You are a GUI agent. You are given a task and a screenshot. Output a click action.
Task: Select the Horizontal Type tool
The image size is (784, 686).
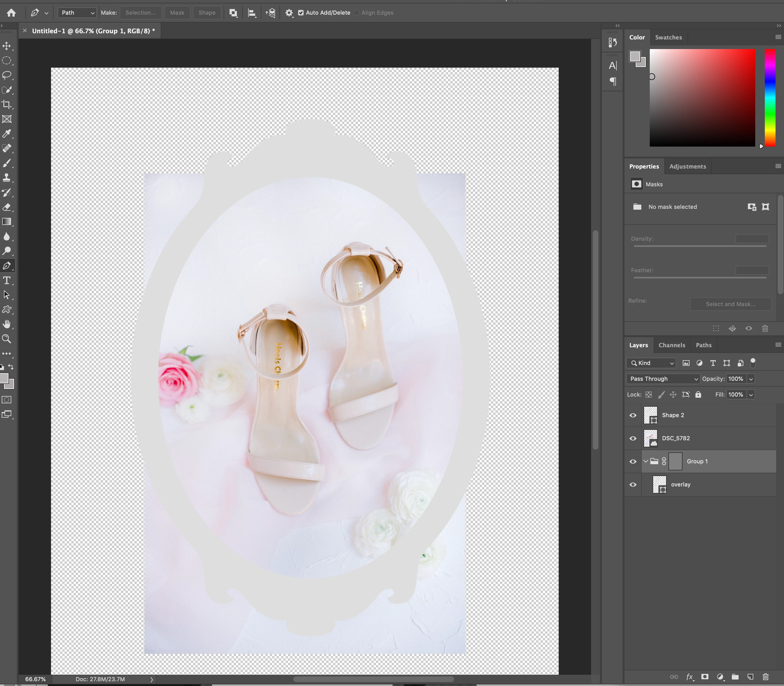(6, 280)
